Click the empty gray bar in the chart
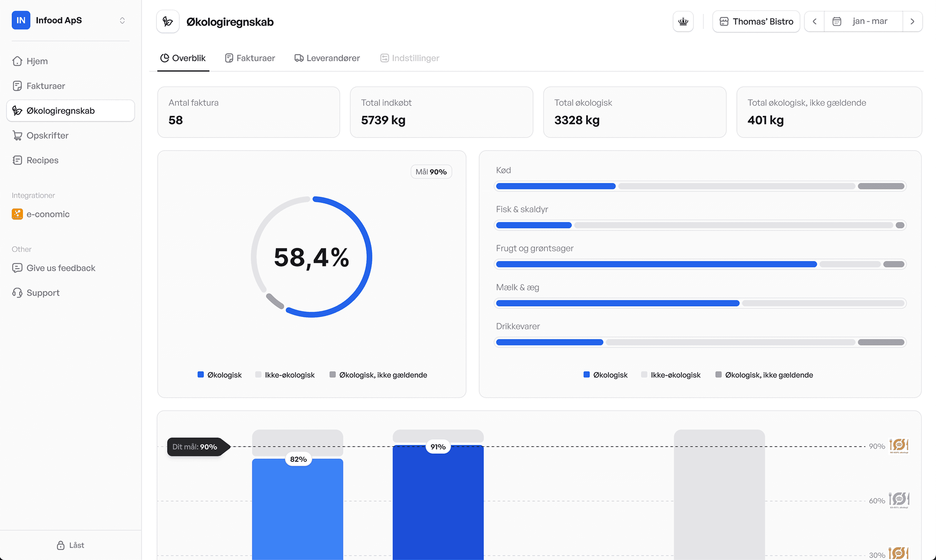Screen dimensions: 936x560 [719, 495]
